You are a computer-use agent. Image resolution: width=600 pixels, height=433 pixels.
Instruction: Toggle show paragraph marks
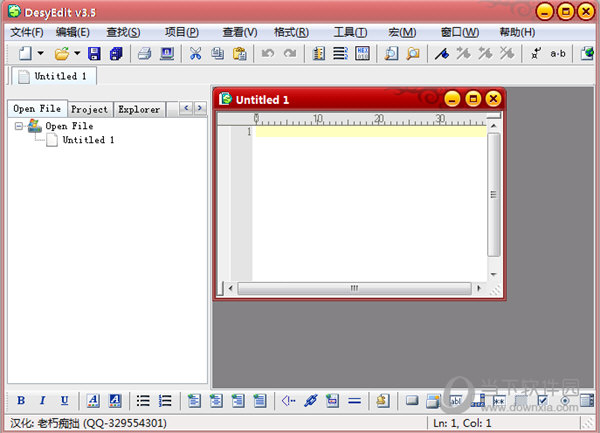click(x=536, y=53)
